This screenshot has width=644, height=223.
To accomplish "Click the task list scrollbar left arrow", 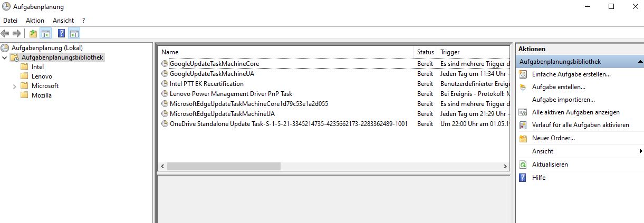I will click(x=162, y=166).
